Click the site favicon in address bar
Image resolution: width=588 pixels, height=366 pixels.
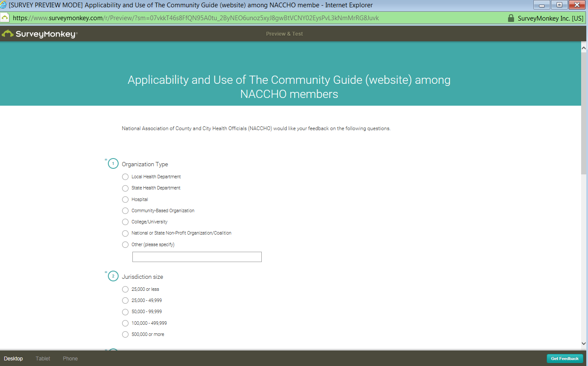pyautogui.click(x=5, y=18)
